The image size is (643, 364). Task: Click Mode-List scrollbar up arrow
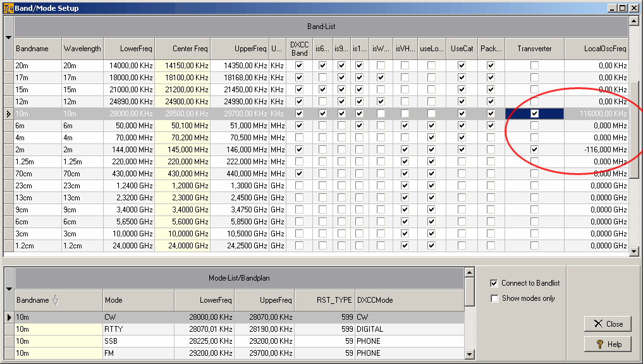(470, 272)
